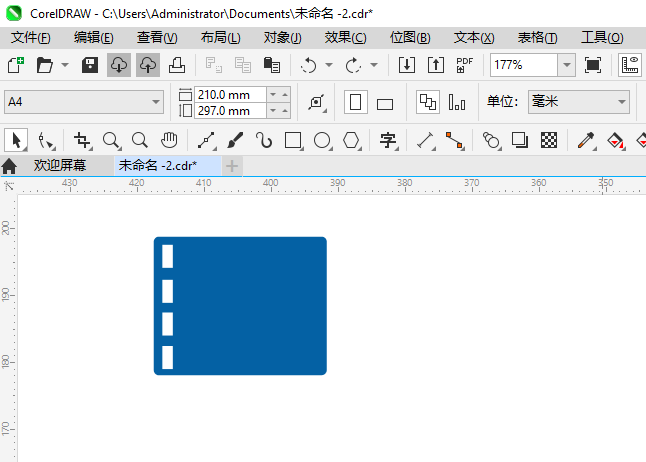Screen dimensions: 646x462
Task: Open the 文件(F) menu
Action: [x=31, y=38]
